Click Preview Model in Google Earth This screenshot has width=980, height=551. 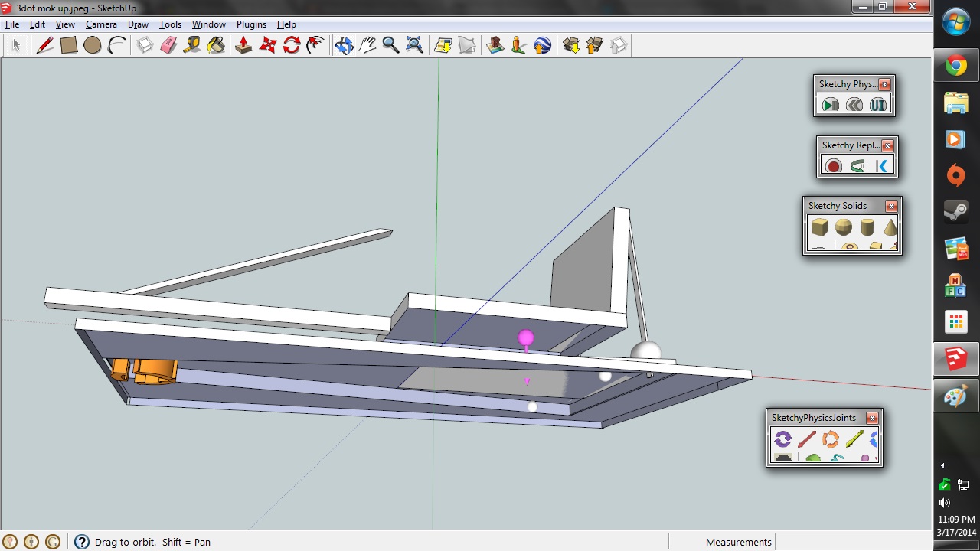click(x=543, y=46)
